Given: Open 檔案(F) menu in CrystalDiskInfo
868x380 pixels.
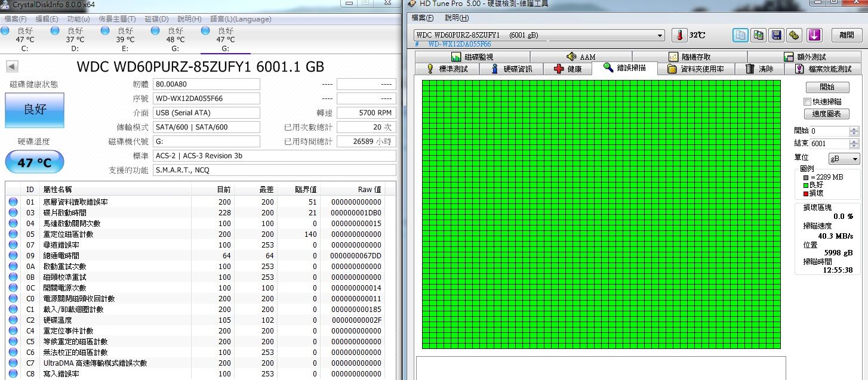Looking at the screenshot, I should pyautogui.click(x=16, y=19).
